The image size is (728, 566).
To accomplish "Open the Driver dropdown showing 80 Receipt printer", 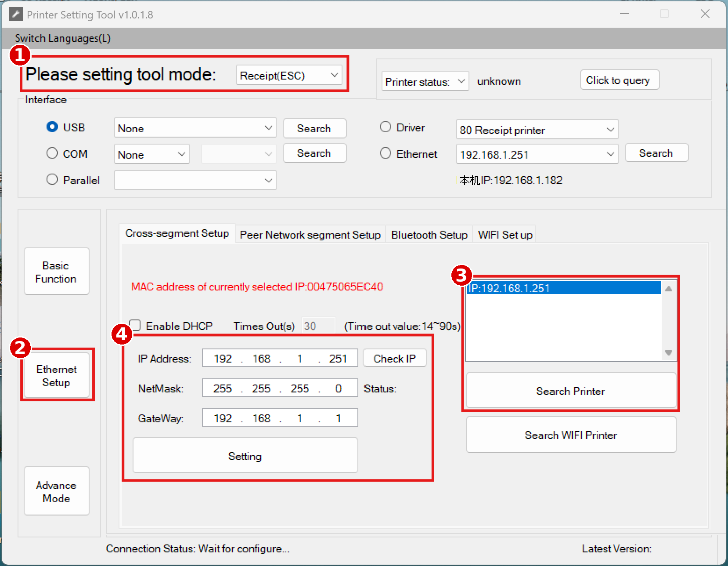I will click(537, 130).
